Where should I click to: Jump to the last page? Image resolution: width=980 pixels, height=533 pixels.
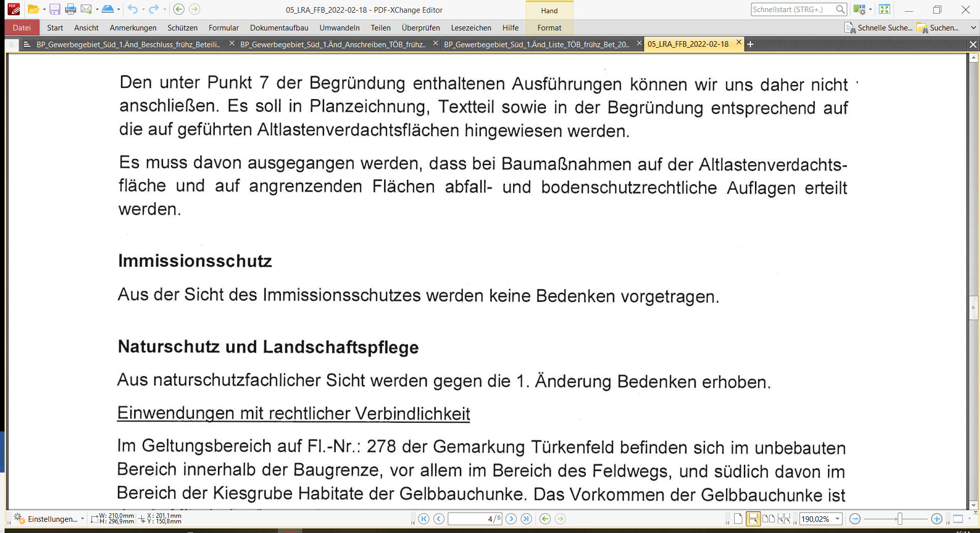(526, 519)
